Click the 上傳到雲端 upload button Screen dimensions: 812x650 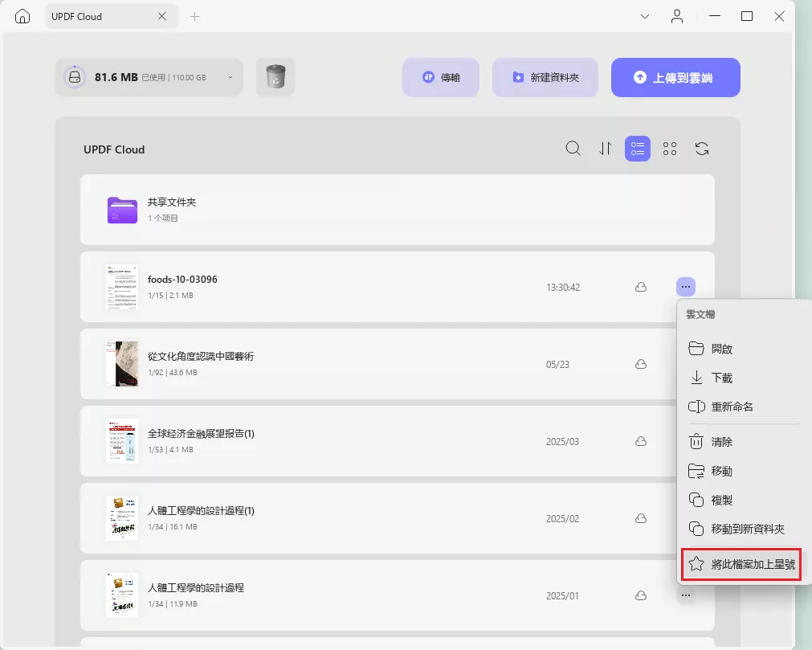tap(675, 77)
